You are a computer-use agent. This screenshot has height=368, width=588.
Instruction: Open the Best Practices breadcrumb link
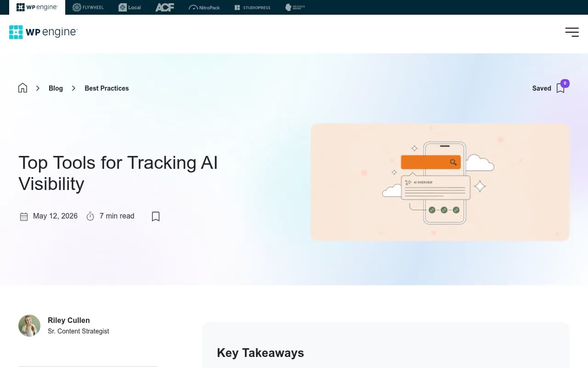point(107,88)
